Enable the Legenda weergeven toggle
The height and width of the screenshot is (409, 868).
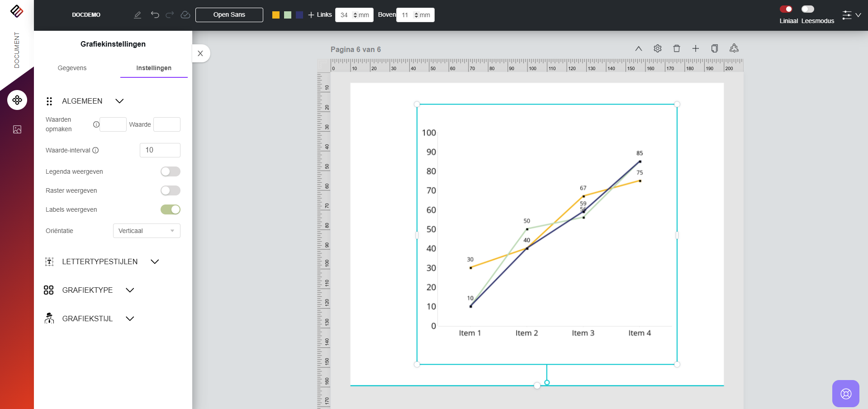(171, 171)
